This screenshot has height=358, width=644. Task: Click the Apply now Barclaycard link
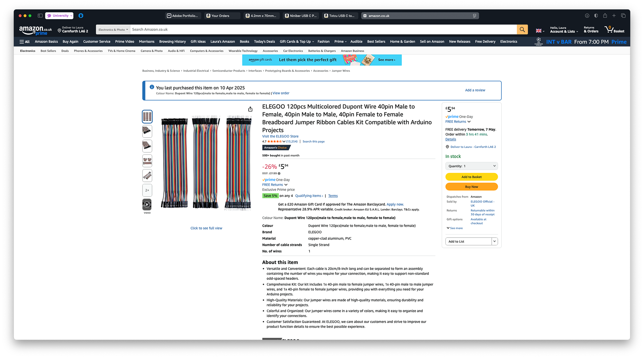click(395, 204)
